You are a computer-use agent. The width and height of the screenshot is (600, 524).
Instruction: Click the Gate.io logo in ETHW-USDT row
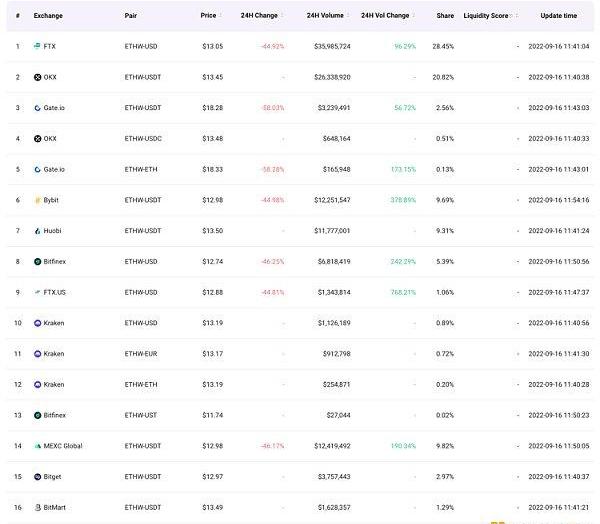(x=37, y=108)
